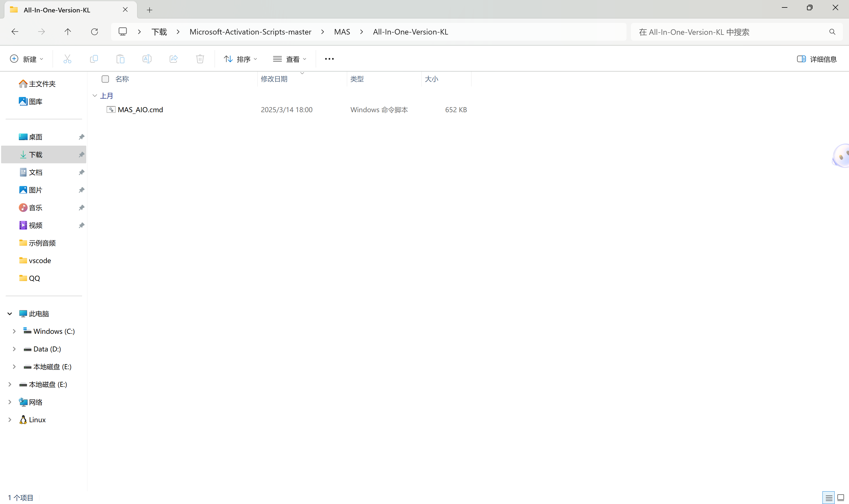Expand the Linux tree node
Image resolution: width=849 pixels, height=504 pixels.
10,419
